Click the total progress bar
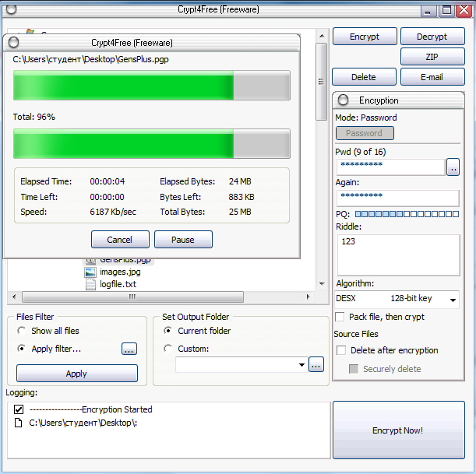This screenshot has height=474, width=476. [152, 143]
